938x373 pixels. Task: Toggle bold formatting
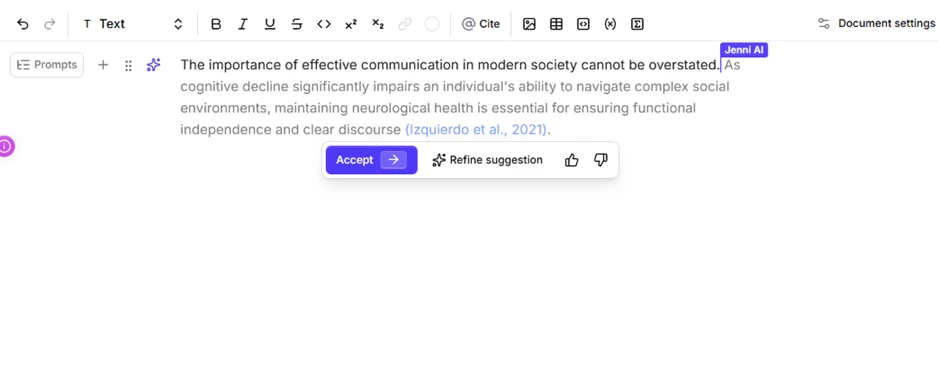click(x=217, y=24)
